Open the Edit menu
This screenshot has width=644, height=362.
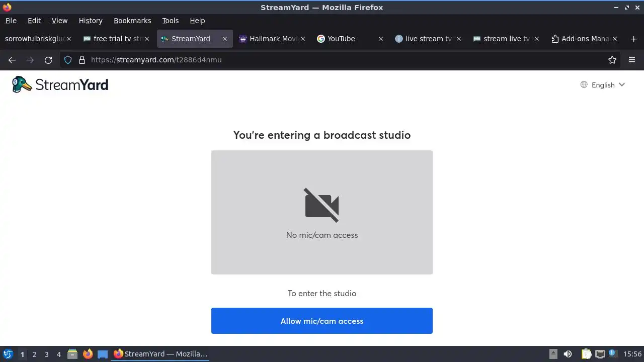pos(34,21)
